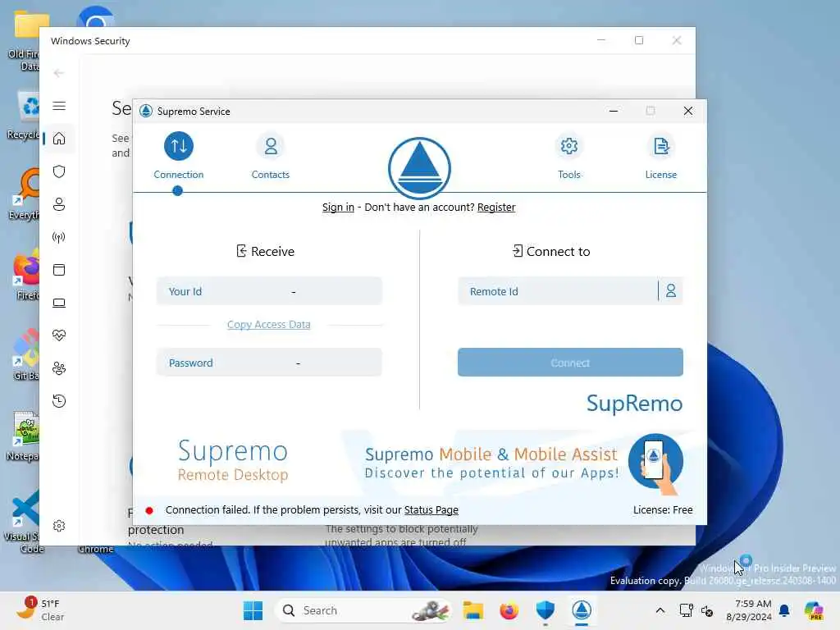Open Device security laptop icon

click(59, 303)
